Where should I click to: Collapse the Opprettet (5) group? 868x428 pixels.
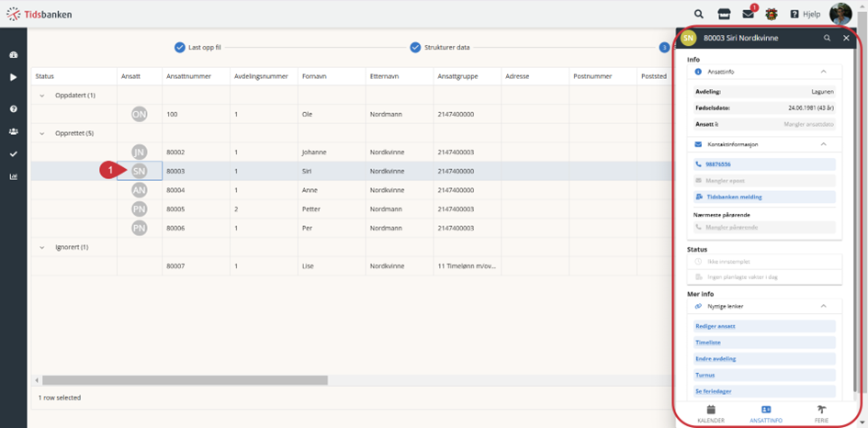point(41,133)
